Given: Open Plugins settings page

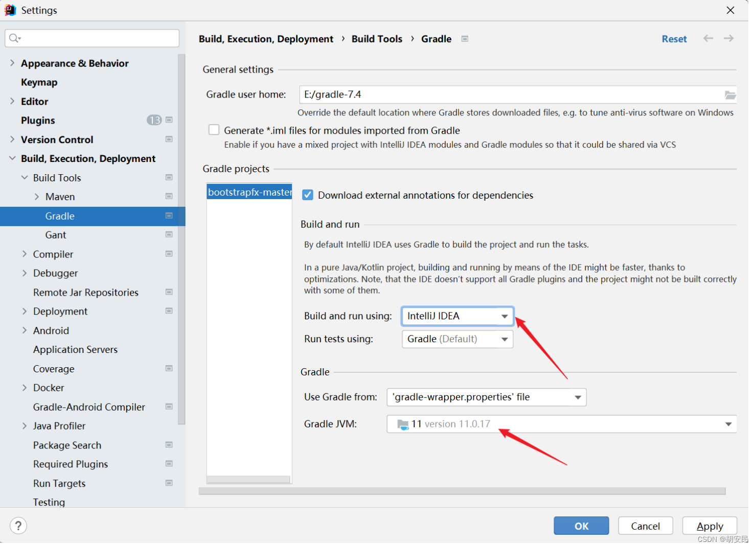Looking at the screenshot, I should 38,121.
